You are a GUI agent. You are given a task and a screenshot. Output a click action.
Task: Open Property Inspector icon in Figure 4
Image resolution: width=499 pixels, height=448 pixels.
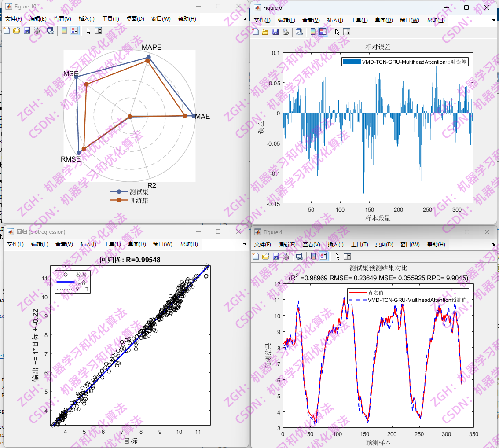click(x=348, y=256)
